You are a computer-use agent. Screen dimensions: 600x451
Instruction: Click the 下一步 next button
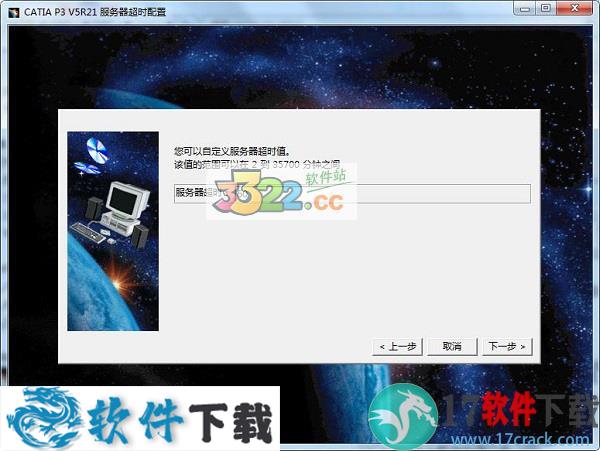[507, 347]
